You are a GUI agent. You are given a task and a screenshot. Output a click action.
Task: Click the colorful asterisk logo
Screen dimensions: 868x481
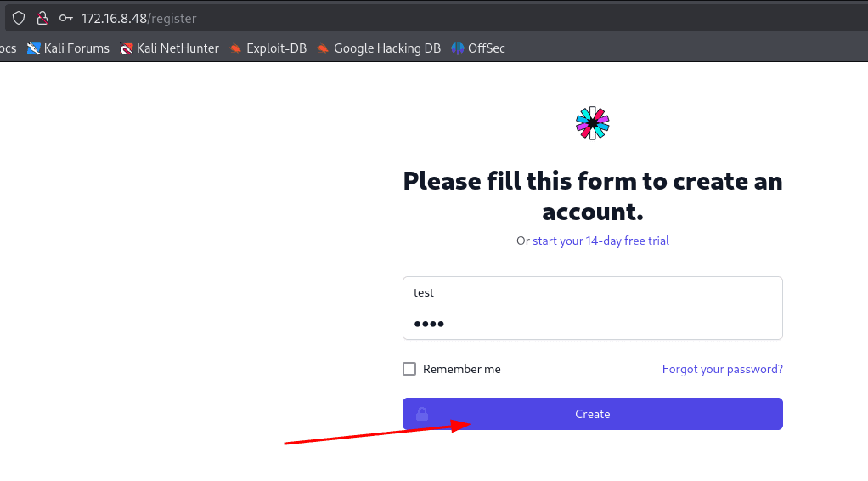[592, 123]
